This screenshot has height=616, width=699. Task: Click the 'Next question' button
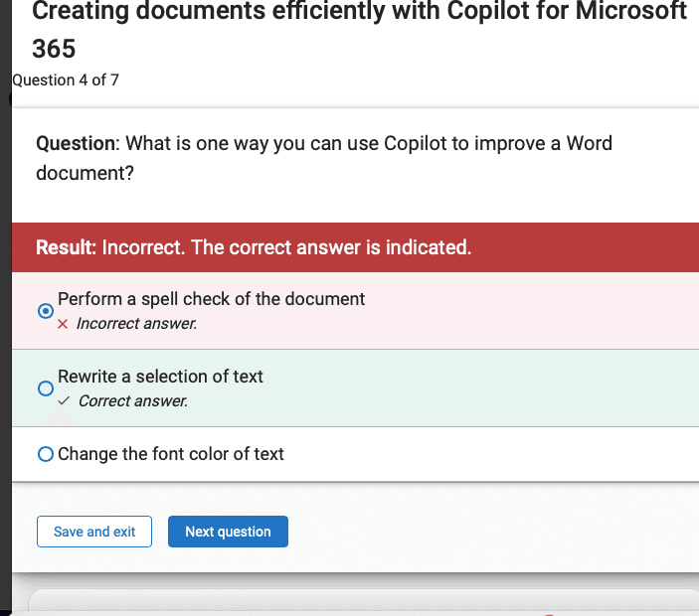pos(228,532)
